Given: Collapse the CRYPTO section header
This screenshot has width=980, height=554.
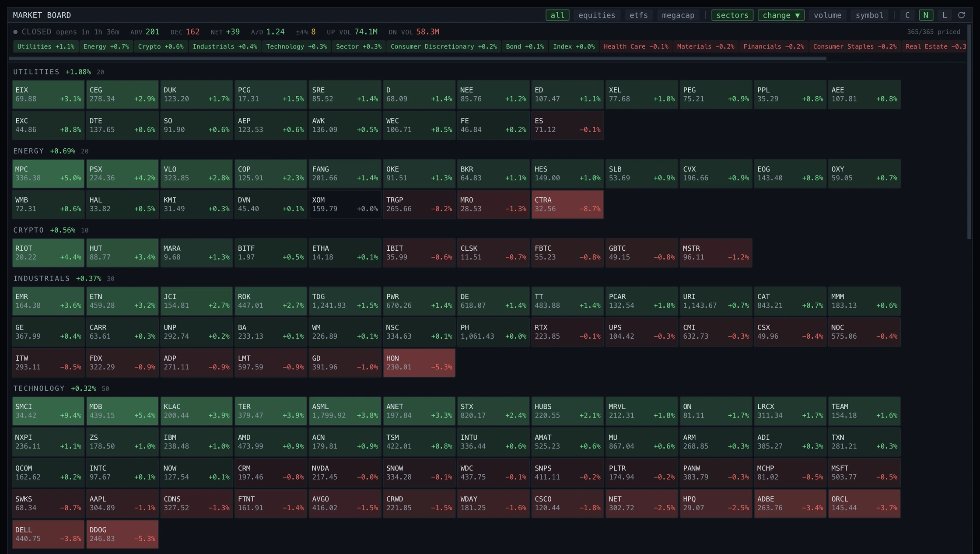Looking at the screenshot, I should (51, 230).
